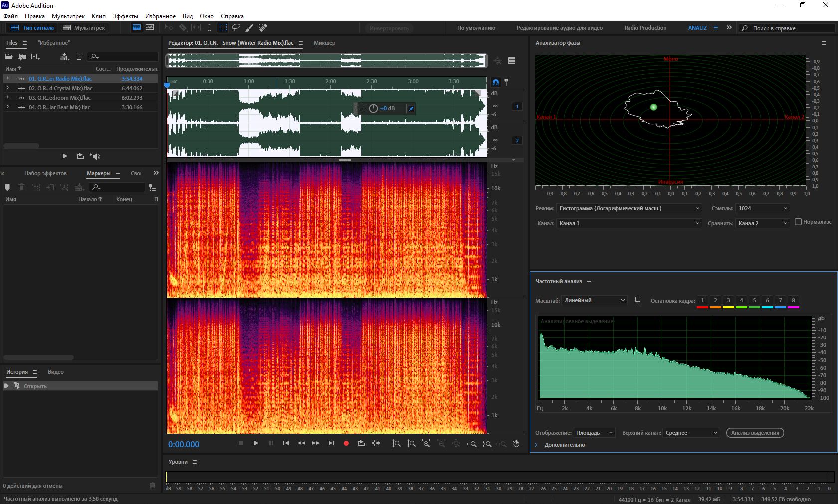This screenshot has width=838, height=504.
Task: Click the Record button in transport controls
Action: pyautogui.click(x=346, y=443)
